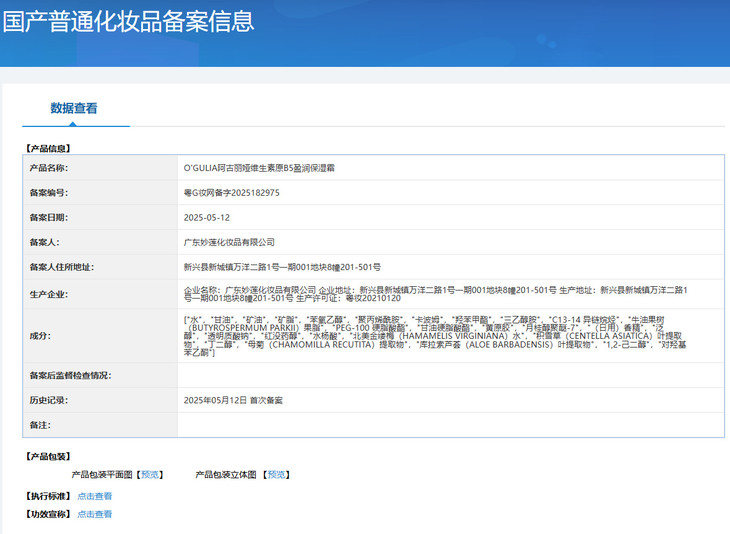Click the 成分 row label cell
Viewport: 730px width, 534px height.
coord(99,335)
